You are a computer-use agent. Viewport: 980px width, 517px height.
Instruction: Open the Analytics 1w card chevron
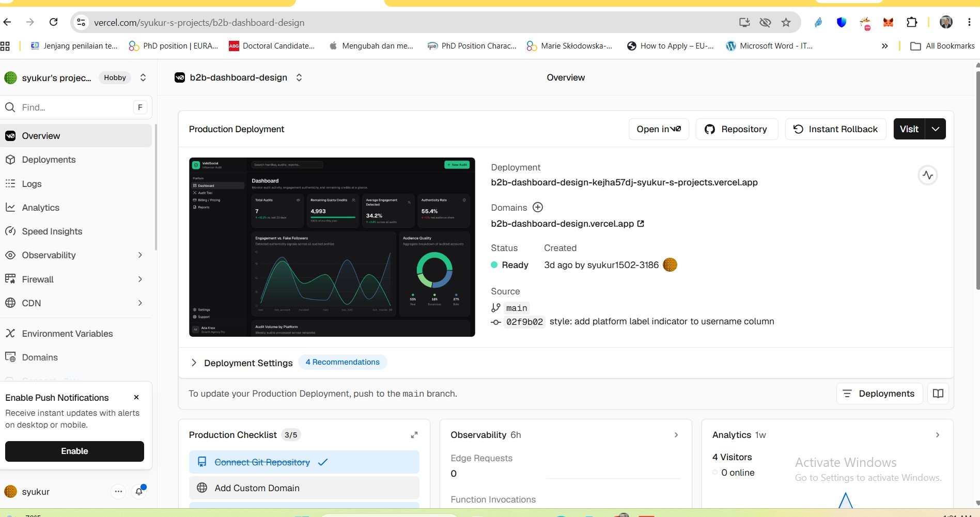point(938,435)
